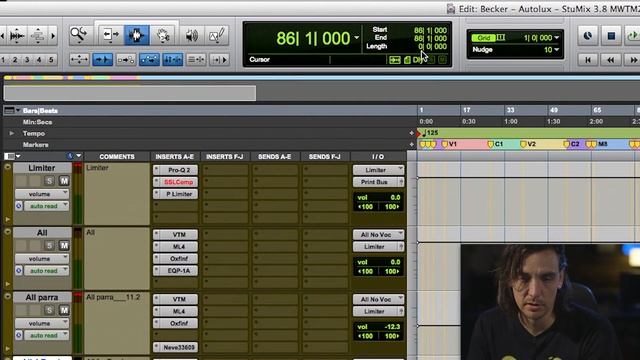The image size is (640, 360).
Task: Mute the All parra track
Action: (64, 310)
